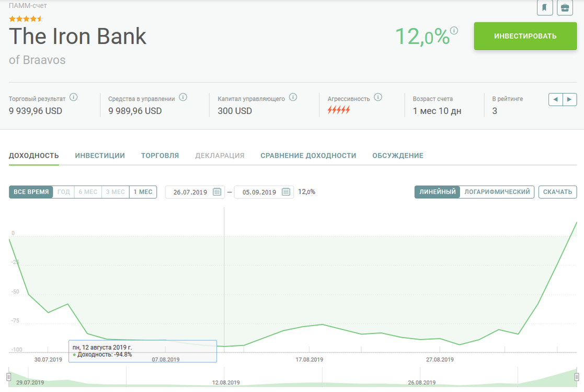This screenshot has width=584, height=392.
Task: Click the 12,0% text beside date range
Action: click(x=306, y=192)
